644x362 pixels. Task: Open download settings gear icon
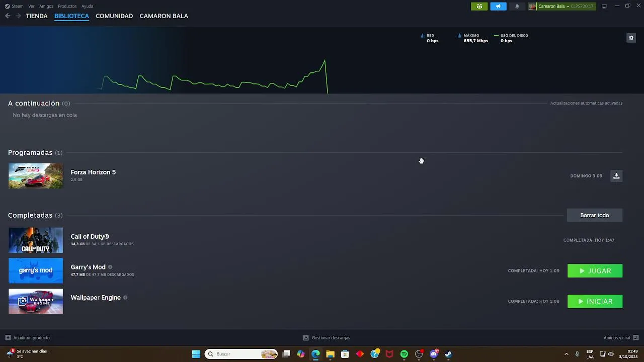point(631,38)
